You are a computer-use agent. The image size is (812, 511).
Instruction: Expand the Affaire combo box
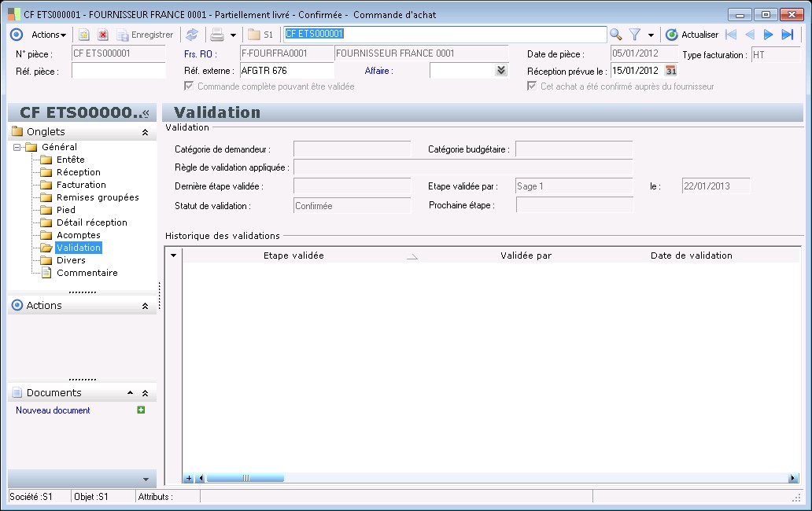point(501,70)
